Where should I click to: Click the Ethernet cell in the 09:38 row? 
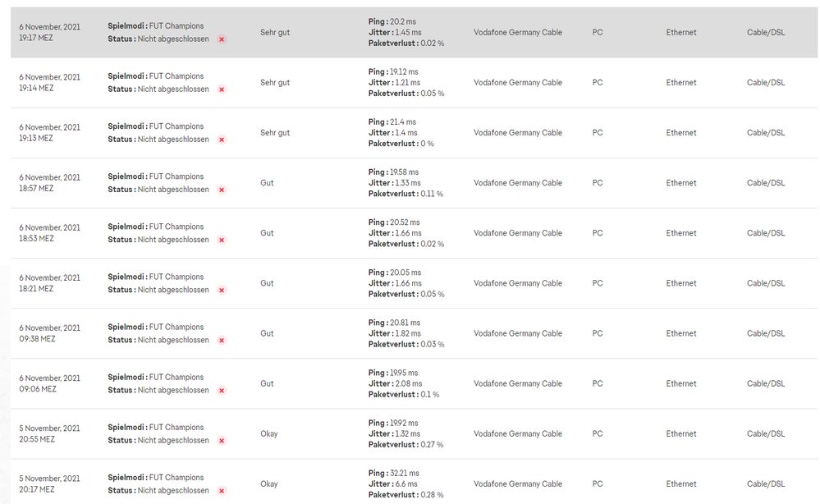(681, 333)
